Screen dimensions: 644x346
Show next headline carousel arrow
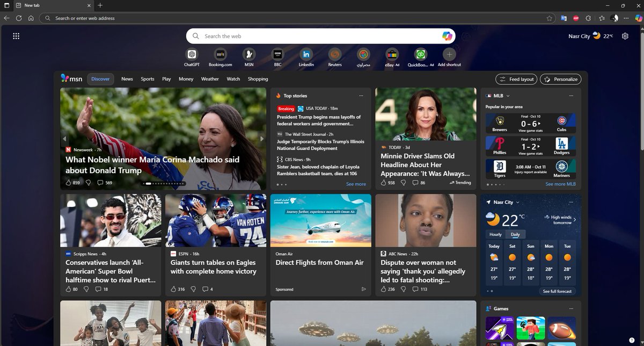point(262,139)
